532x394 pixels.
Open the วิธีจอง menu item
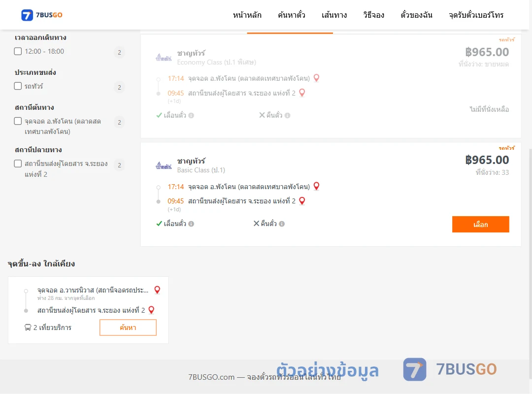(x=373, y=15)
